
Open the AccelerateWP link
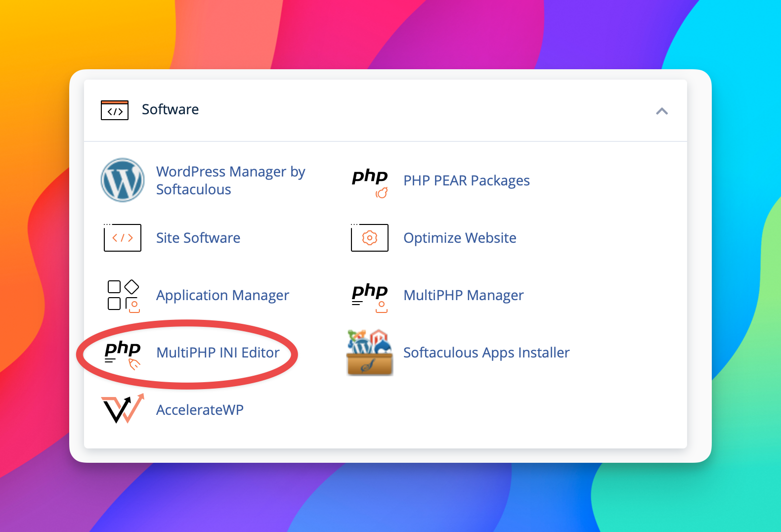tap(200, 410)
